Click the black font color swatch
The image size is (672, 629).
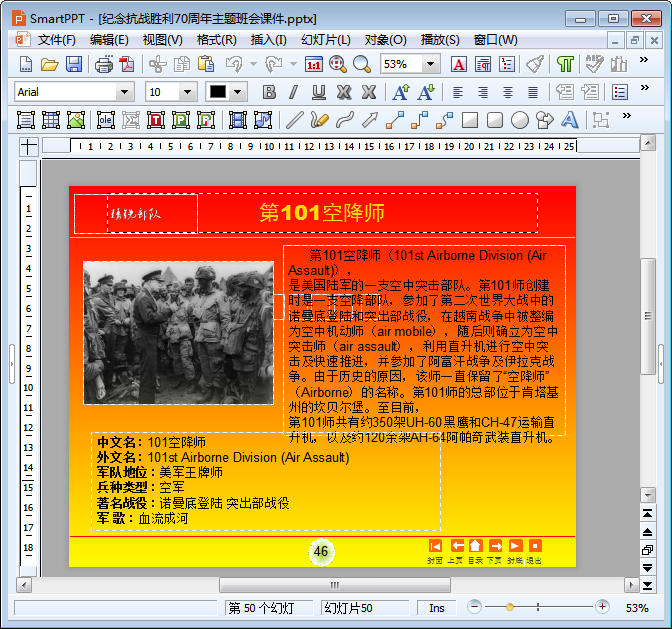[218, 92]
